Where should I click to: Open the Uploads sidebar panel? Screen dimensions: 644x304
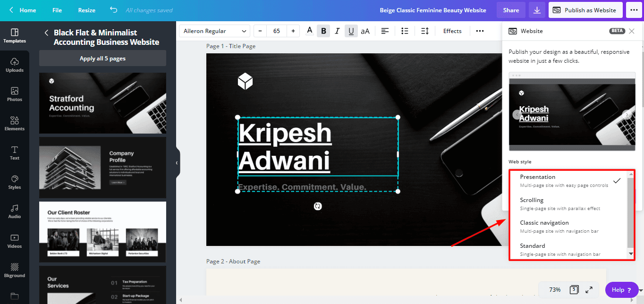[15, 65]
